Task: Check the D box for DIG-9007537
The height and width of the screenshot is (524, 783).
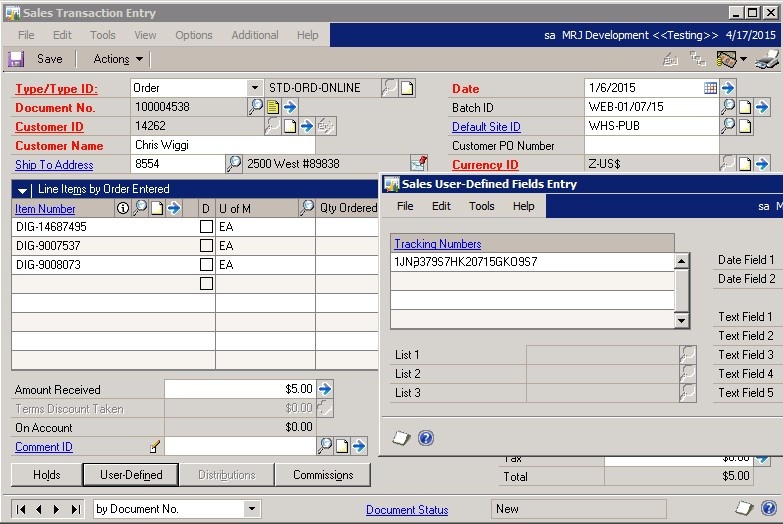Action: (x=206, y=246)
